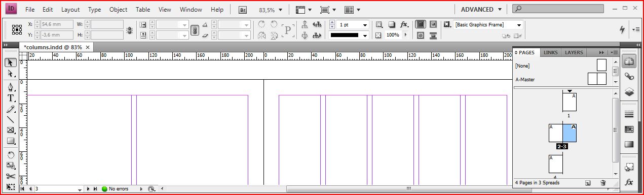The width and height of the screenshot is (644, 195).
Task: Click Select Container icon
Action: [305, 24]
